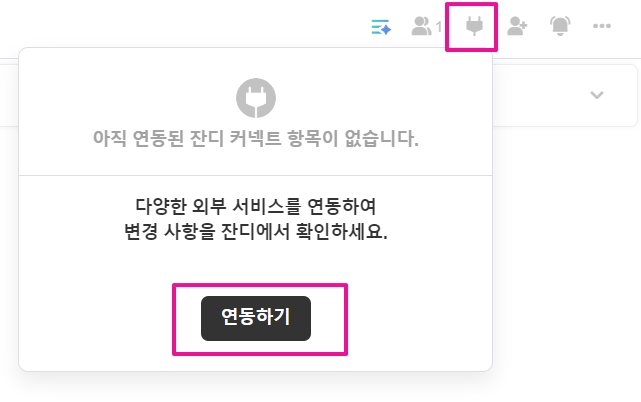Click popup white space beside the 연동하기 button

click(x=420, y=318)
